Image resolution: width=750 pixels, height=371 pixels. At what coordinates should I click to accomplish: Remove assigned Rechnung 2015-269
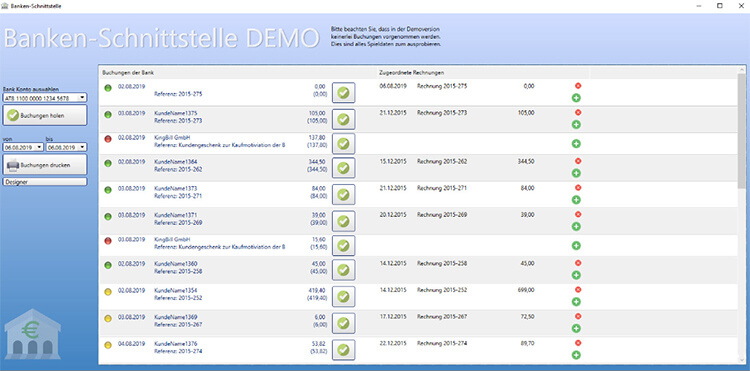(x=578, y=214)
